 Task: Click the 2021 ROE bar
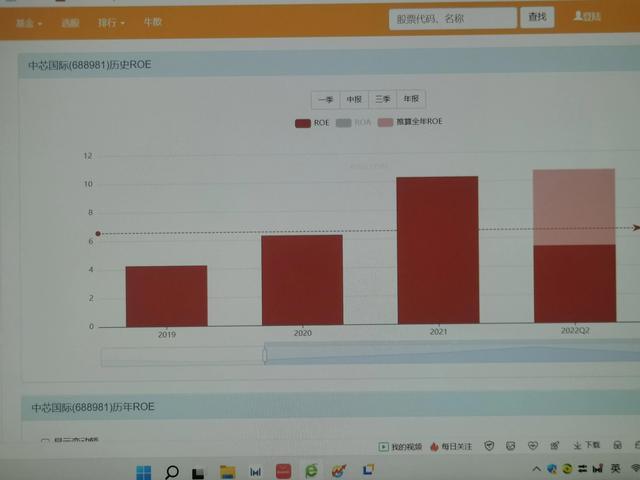tap(438, 250)
